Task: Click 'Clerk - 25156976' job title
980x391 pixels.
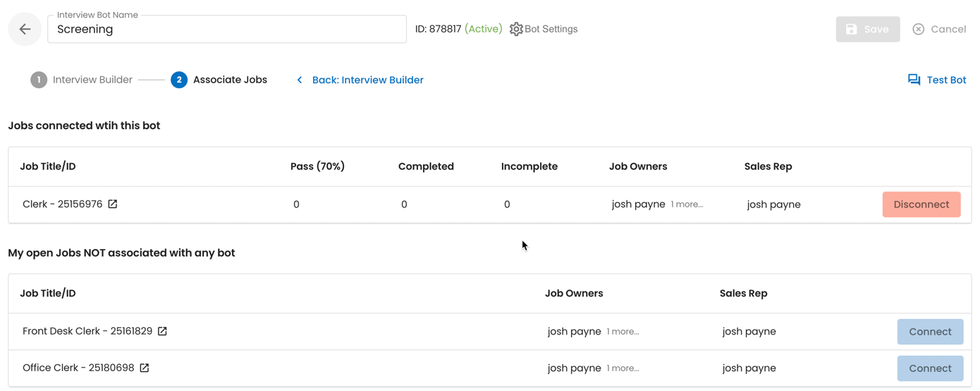Action: coord(63,204)
